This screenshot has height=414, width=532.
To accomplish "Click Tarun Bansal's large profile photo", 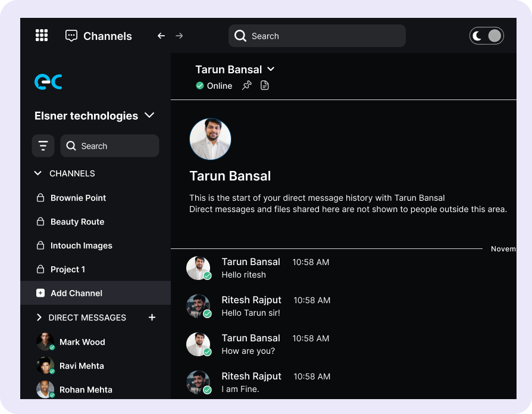I will (210, 139).
